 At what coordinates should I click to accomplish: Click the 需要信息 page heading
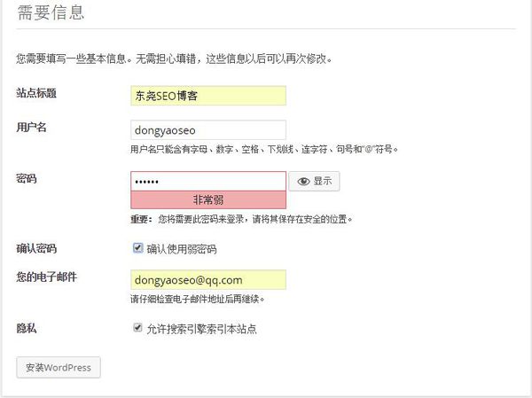(x=51, y=12)
